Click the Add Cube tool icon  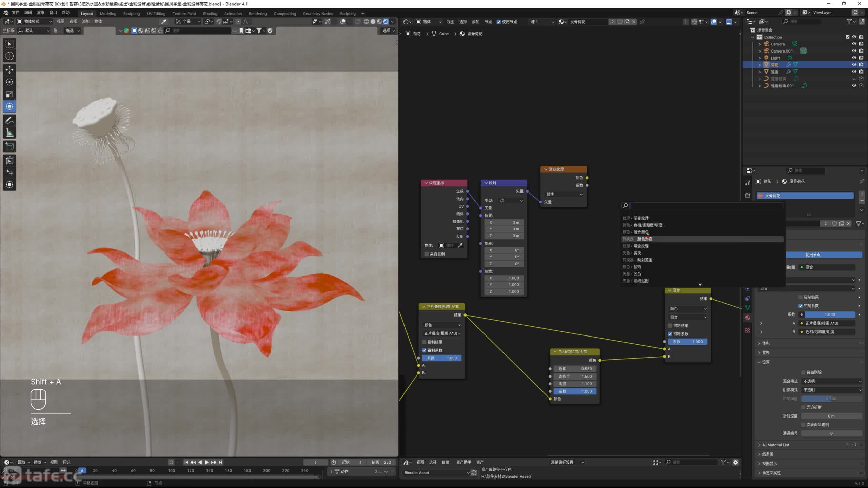tap(9, 147)
